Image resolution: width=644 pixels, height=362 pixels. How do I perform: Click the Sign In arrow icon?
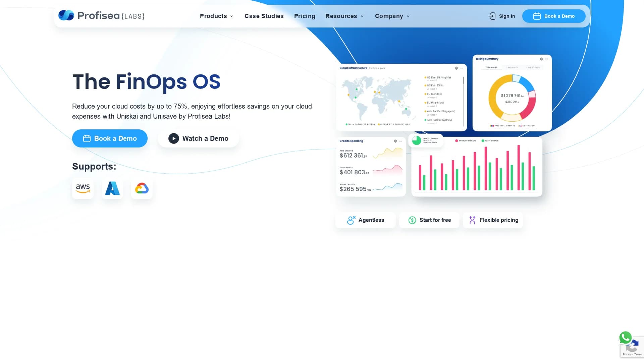492,16
